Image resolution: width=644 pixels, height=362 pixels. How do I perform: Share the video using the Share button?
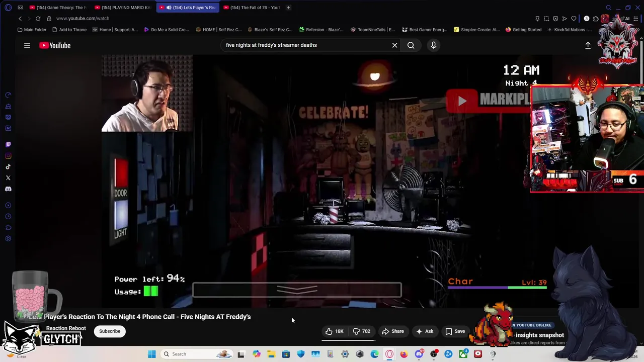pyautogui.click(x=393, y=331)
